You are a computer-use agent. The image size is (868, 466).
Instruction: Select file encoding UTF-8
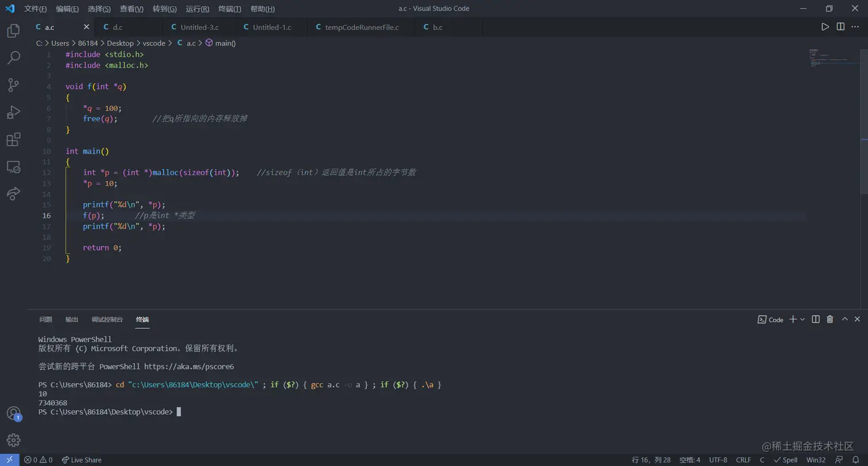click(x=718, y=460)
